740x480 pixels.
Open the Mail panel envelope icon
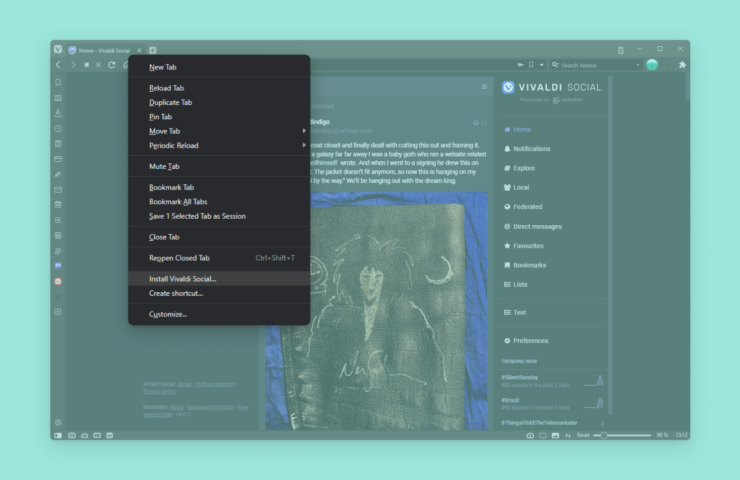tap(58, 189)
